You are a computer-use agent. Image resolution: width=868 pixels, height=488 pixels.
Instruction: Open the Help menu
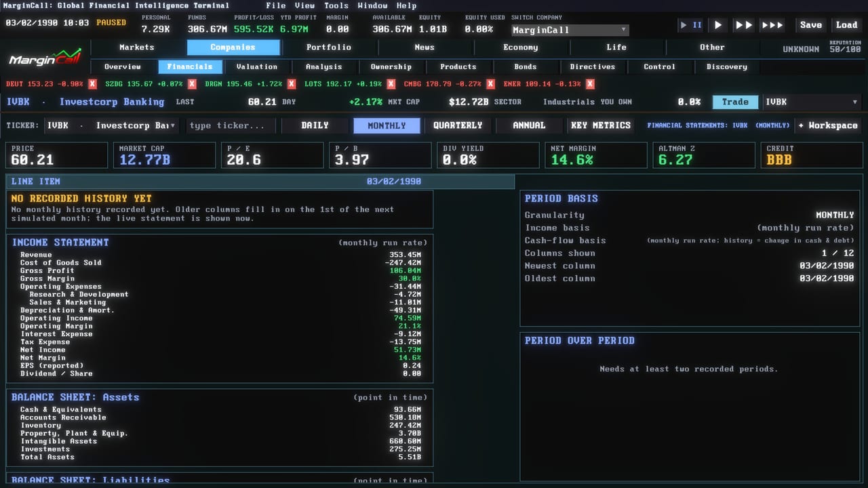[x=406, y=5]
